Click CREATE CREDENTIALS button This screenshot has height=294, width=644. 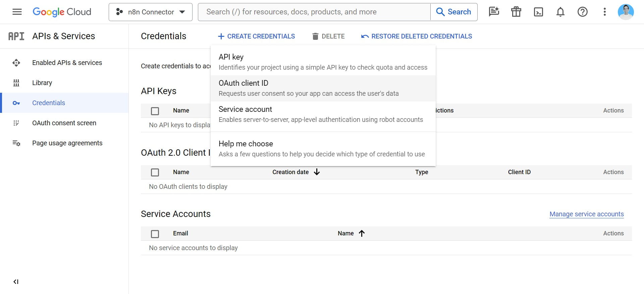click(x=256, y=36)
